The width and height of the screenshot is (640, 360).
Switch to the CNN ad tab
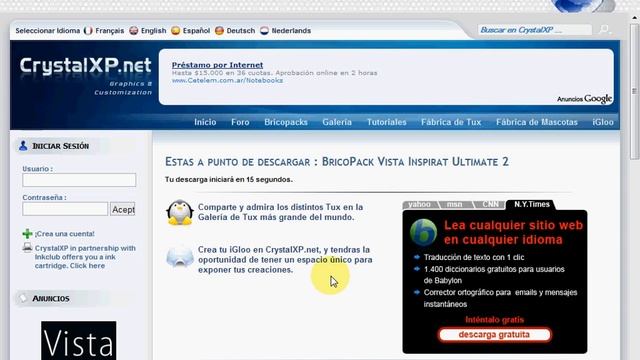point(490,204)
